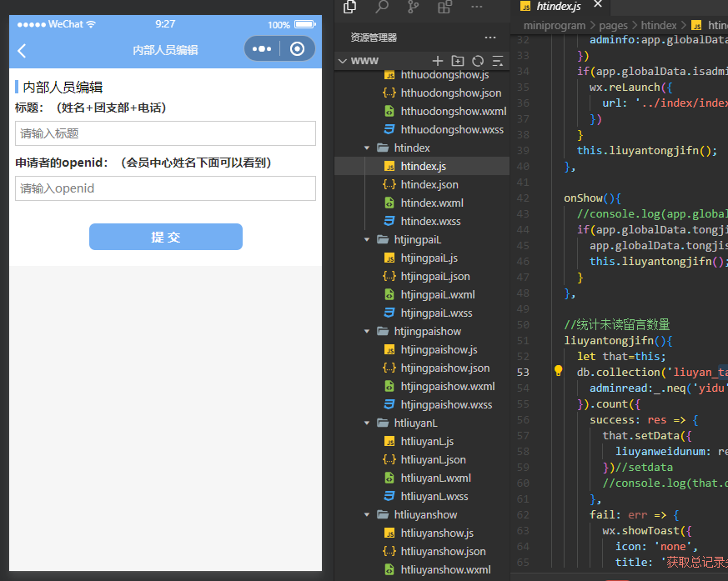This screenshot has height=581, width=728.
Task: Click line number 53 in the gutter
Action: pyautogui.click(x=523, y=372)
